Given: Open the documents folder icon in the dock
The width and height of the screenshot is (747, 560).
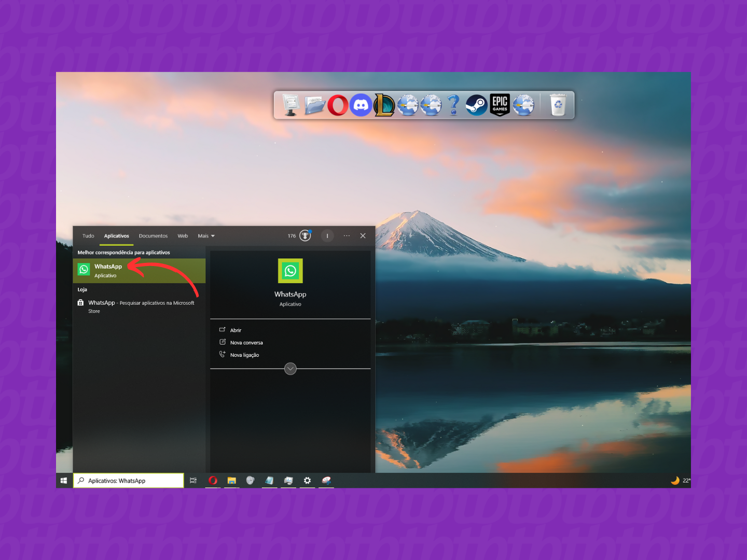Looking at the screenshot, I should point(314,105).
